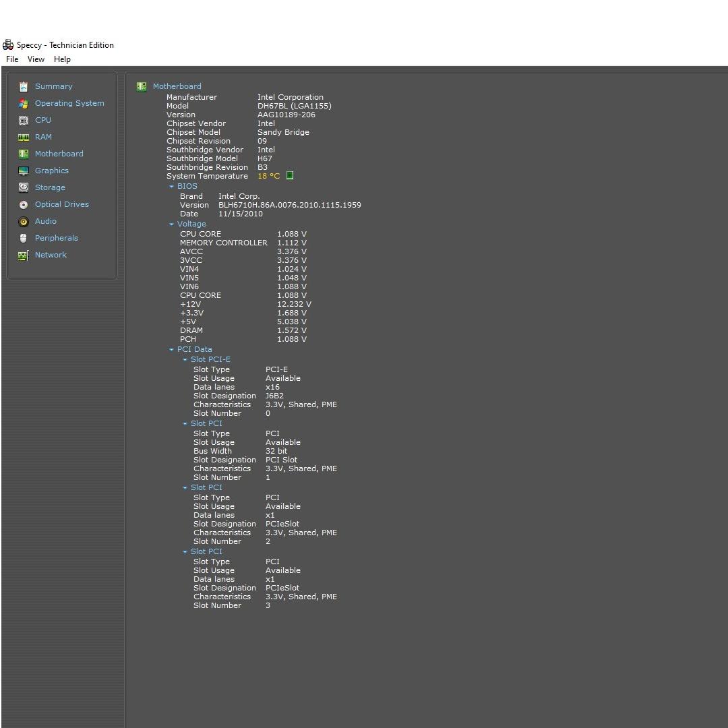The width and height of the screenshot is (728, 728).
Task: Open the Network card icon
Action: 24,255
